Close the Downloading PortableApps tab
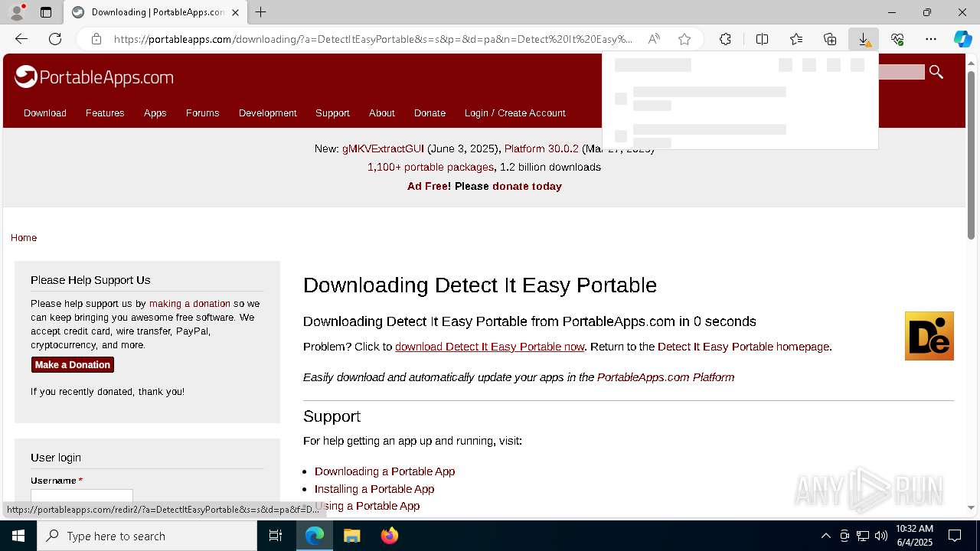Screen dimensions: 980x551 click(236, 12)
